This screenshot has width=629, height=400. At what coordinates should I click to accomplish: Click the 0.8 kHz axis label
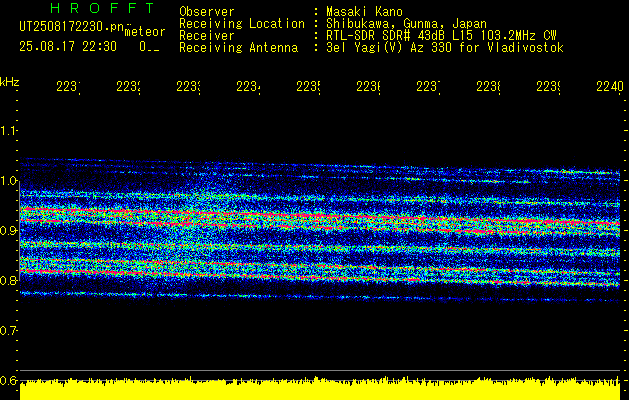click(x=8, y=280)
